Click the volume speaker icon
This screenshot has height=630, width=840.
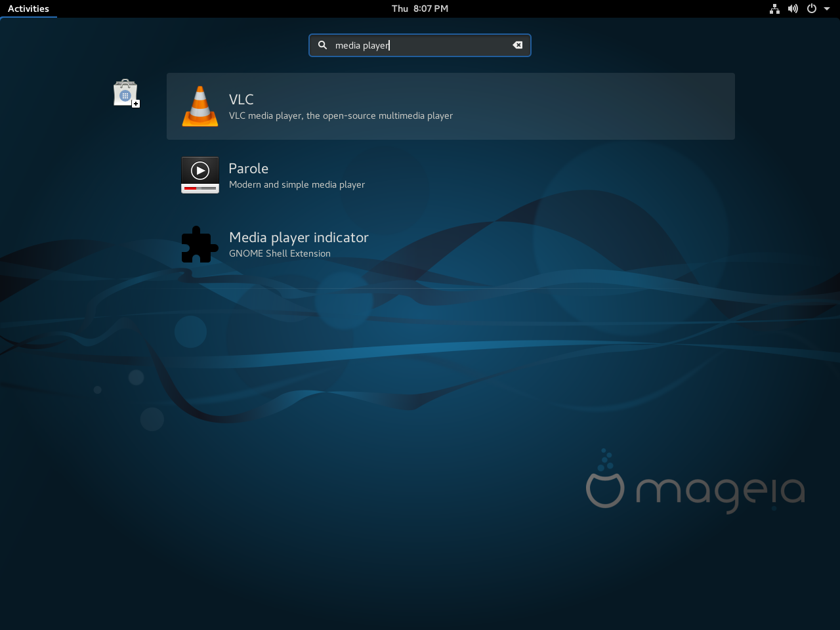coord(793,9)
